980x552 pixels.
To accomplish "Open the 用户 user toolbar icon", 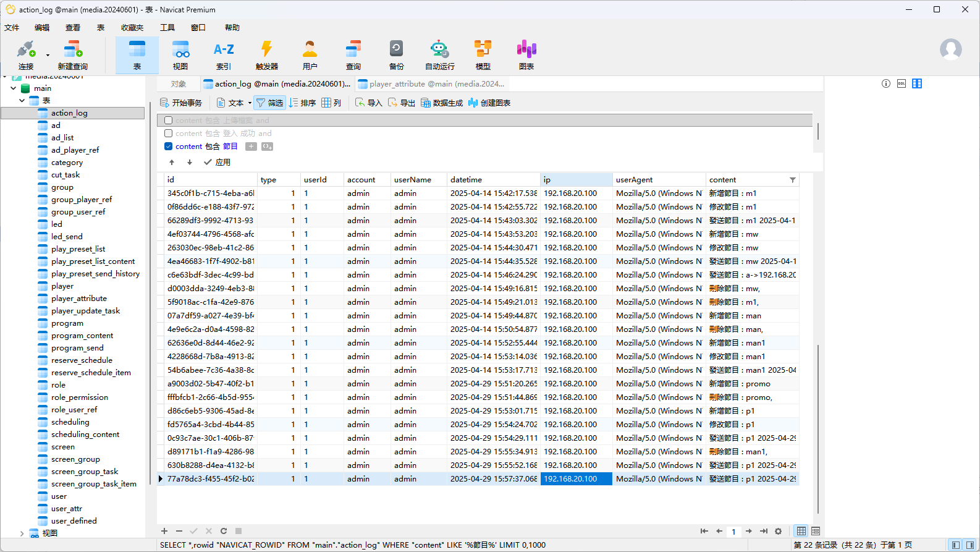I will coord(310,55).
